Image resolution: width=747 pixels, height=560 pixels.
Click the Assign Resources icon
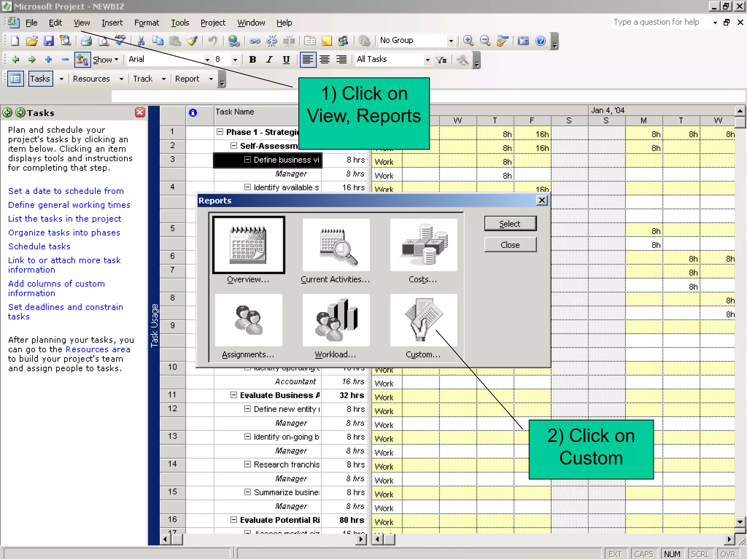click(x=343, y=41)
